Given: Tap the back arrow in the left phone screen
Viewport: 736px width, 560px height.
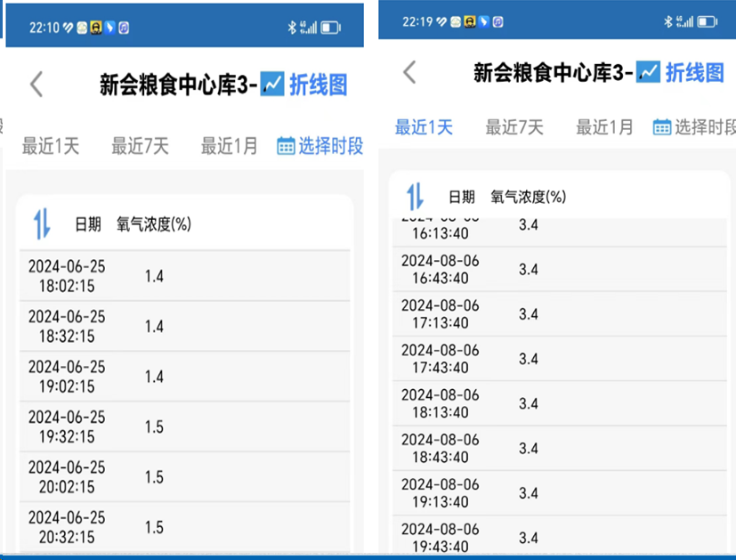Looking at the screenshot, I should point(36,85).
